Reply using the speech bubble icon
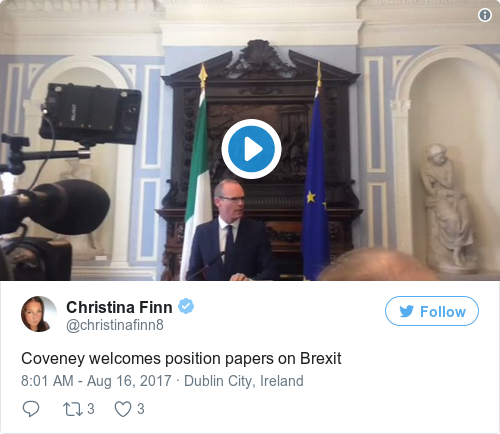Image resolution: width=500 pixels, height=434 pixels. [x=31, y=409]
